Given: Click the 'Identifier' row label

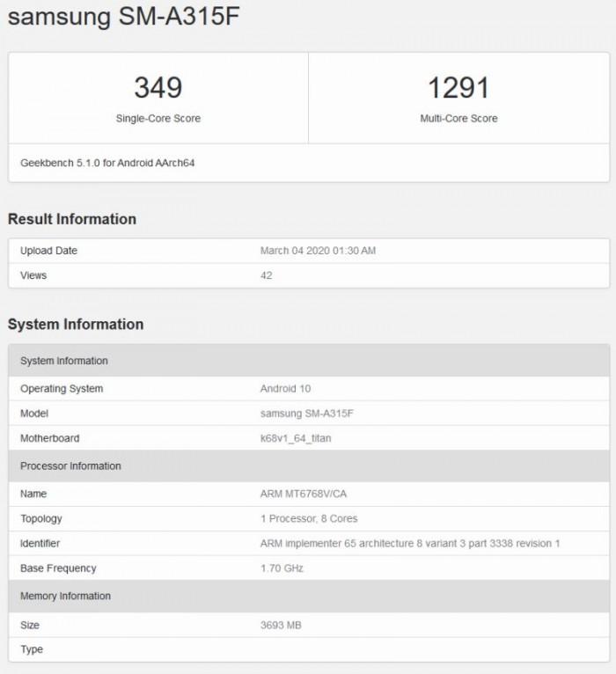Looking at the screenshot, I should click(40, 543).
